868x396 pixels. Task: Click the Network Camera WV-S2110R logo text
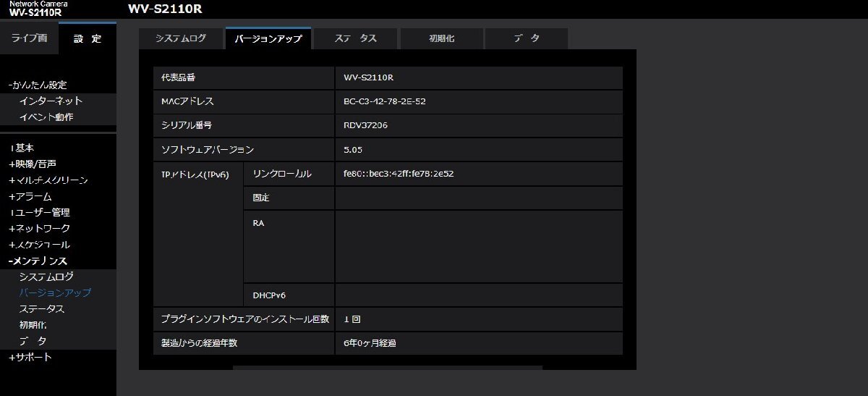pyautogui.click(x=40, y=8)
